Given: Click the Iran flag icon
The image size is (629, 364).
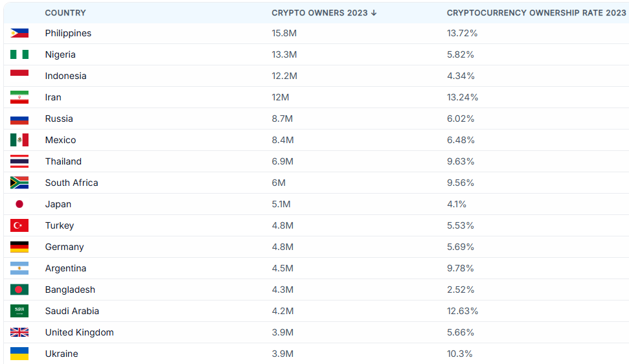Looking at the screenshot, I should point(19,97).
